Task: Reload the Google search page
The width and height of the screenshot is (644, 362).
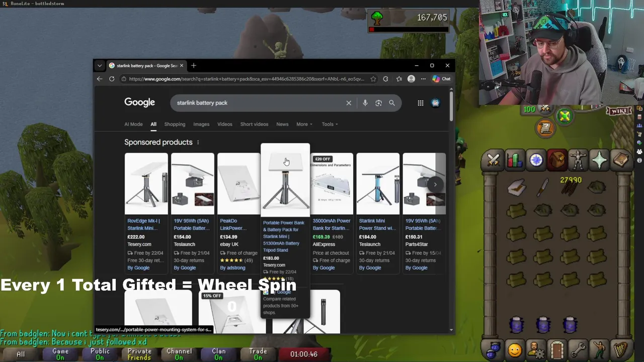Action: click(x=112, y=79)
